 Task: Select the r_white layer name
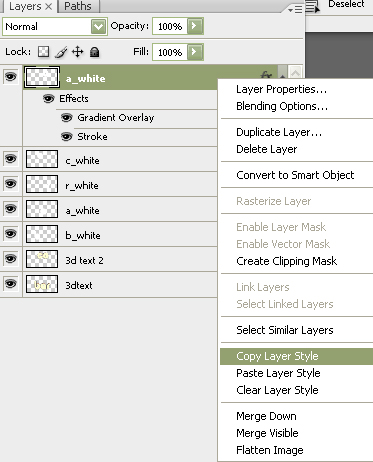(x=82, y=185)
